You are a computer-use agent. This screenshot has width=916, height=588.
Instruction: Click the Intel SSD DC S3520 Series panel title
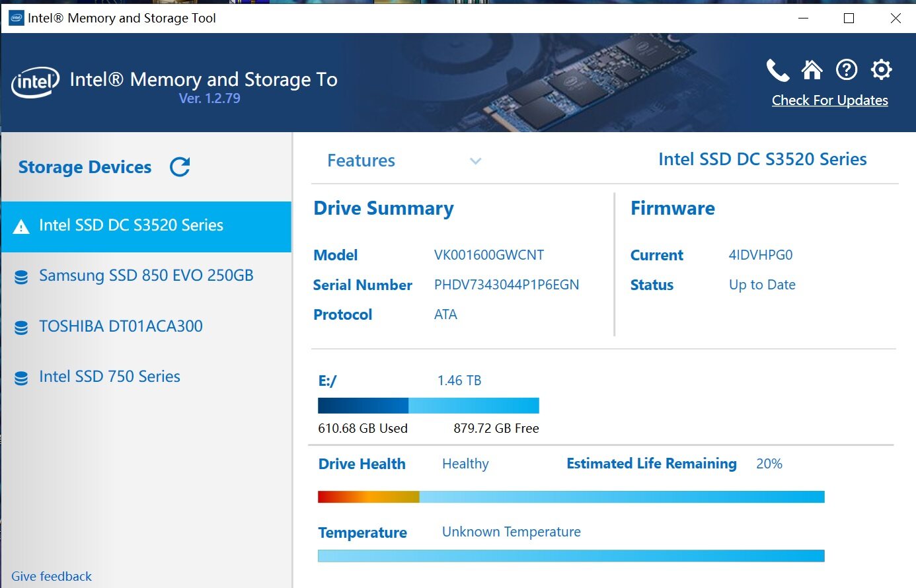(763, 159)
